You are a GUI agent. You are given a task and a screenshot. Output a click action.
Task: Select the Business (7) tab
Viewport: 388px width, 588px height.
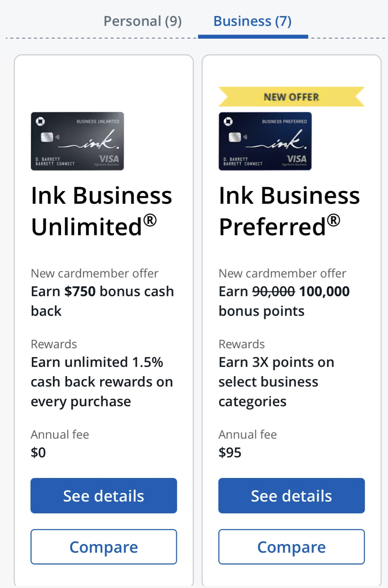point(252,21)
